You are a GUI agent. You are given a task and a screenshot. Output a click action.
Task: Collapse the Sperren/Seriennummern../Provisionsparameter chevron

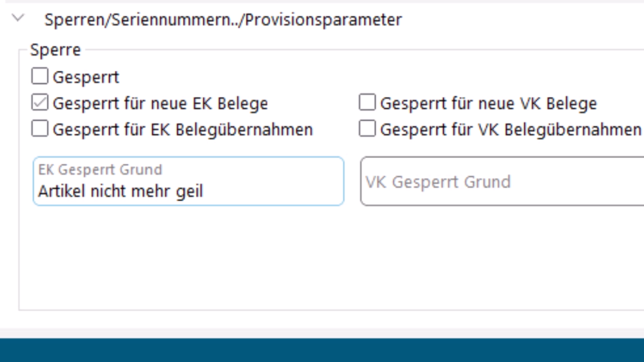[18, 19]
